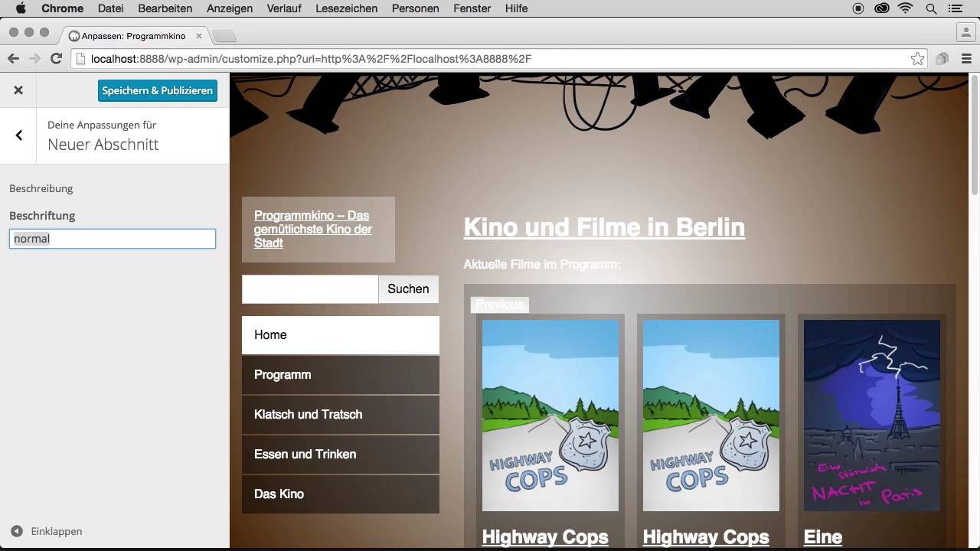
Task: Click the Aktuelle Filme im Programm text
Action: [542, 265]
